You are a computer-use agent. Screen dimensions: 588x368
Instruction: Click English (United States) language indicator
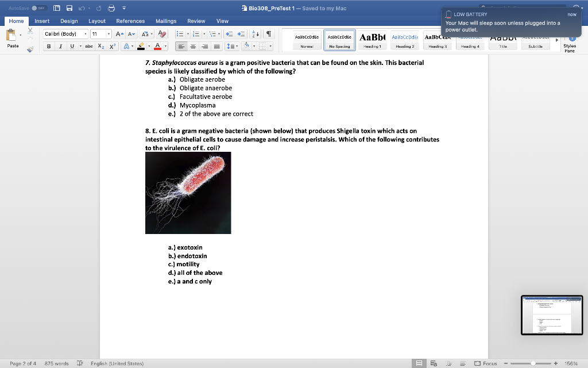pyautogui.click(x=117, y=363)
